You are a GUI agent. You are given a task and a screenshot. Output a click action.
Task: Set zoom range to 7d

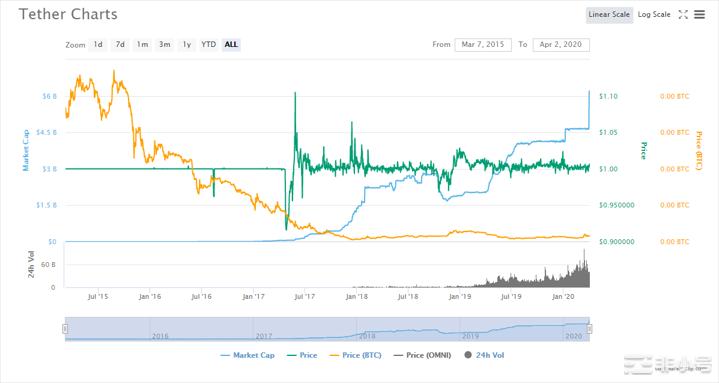(x=120, y=44)
